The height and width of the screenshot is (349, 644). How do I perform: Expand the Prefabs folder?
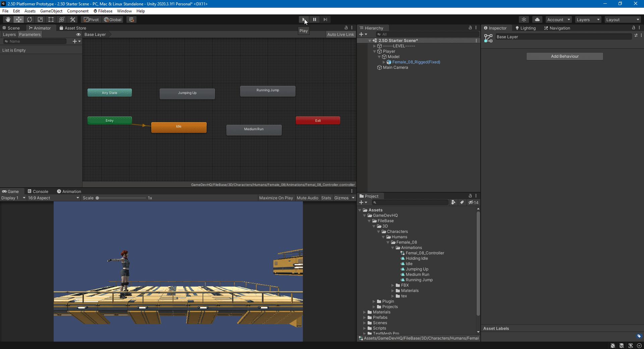click(365, 317)
